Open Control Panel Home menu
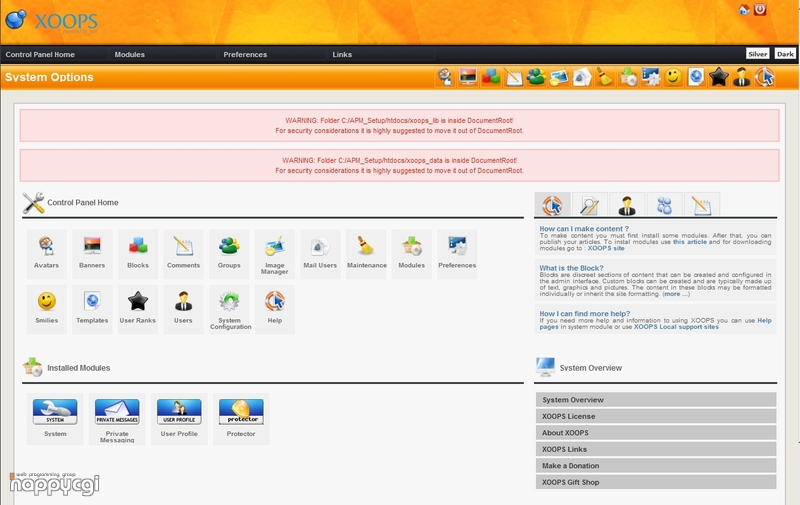 pyautogui.click(x=40, y=55)
